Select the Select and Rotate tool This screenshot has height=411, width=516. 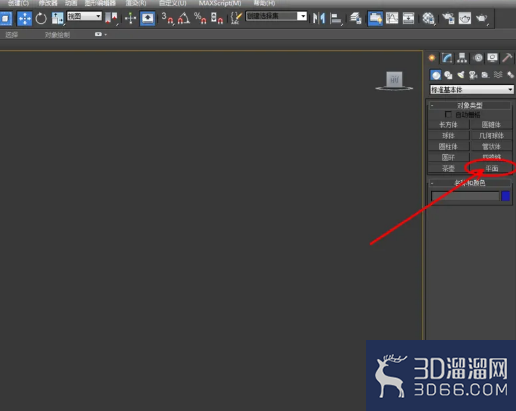coord(41,18)
